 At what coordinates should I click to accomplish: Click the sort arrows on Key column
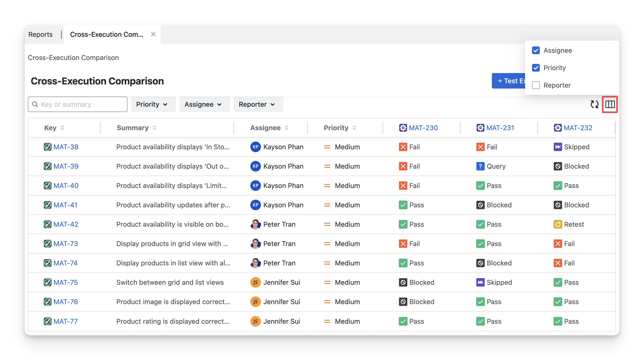62,128
